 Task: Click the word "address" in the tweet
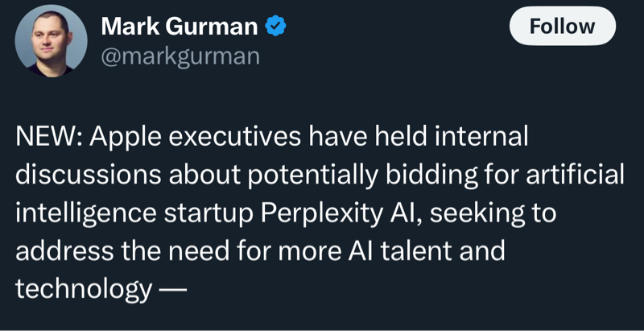pos(64,251)
